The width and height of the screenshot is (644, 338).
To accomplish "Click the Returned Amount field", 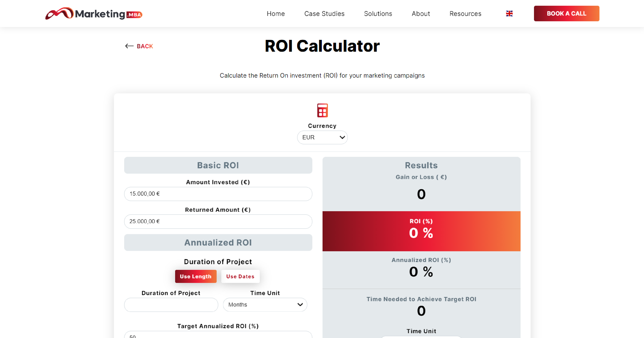I will (218, 221).
